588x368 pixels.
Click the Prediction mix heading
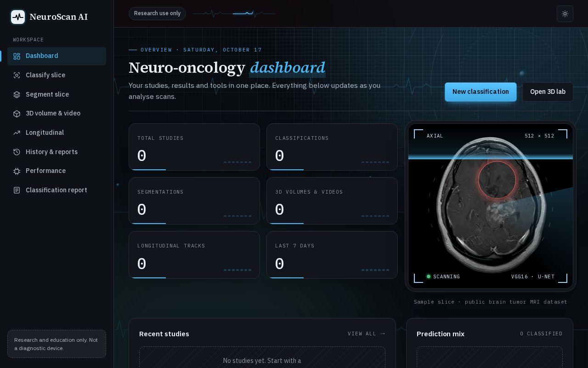(441, 334)
